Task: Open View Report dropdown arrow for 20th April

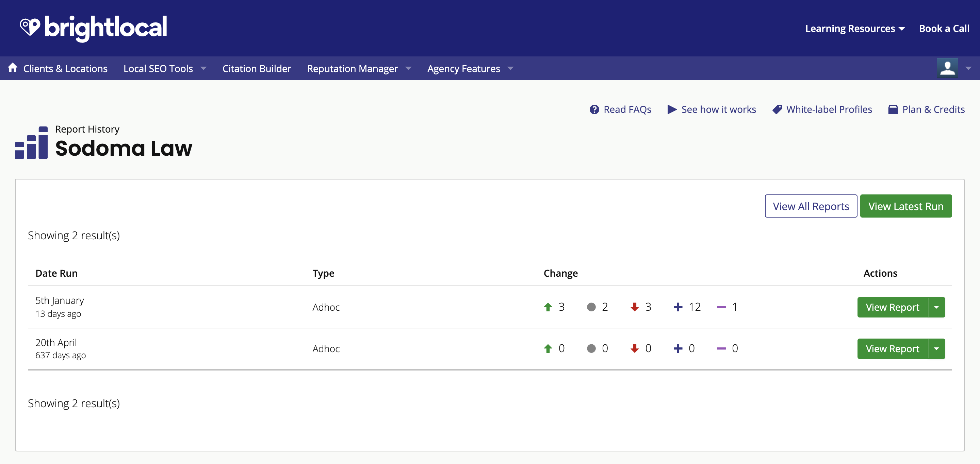Action: (937, 348)
